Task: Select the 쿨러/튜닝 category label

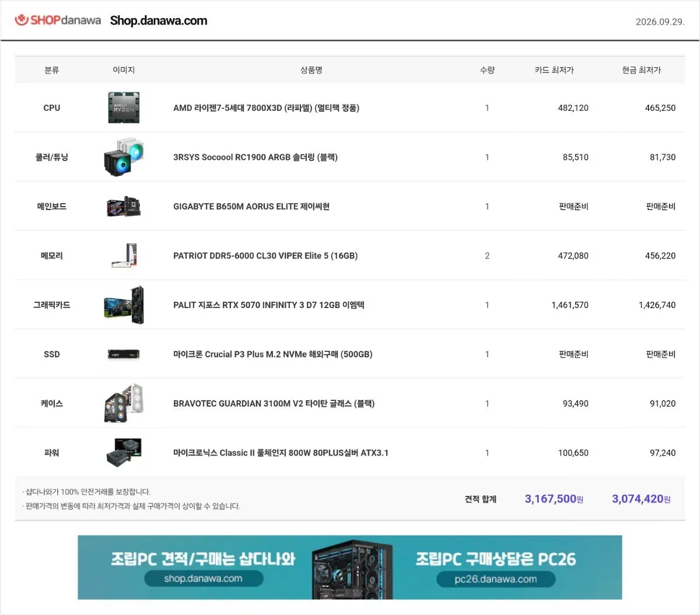Action: tap(52, 157)
